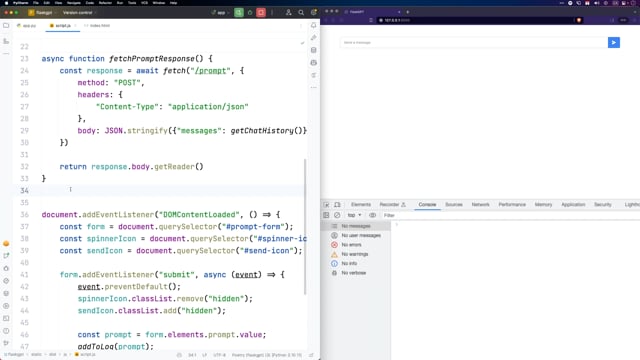Open the Problems tool window icon
This screenshot has width=640, height=360.
tap(6, 331)
